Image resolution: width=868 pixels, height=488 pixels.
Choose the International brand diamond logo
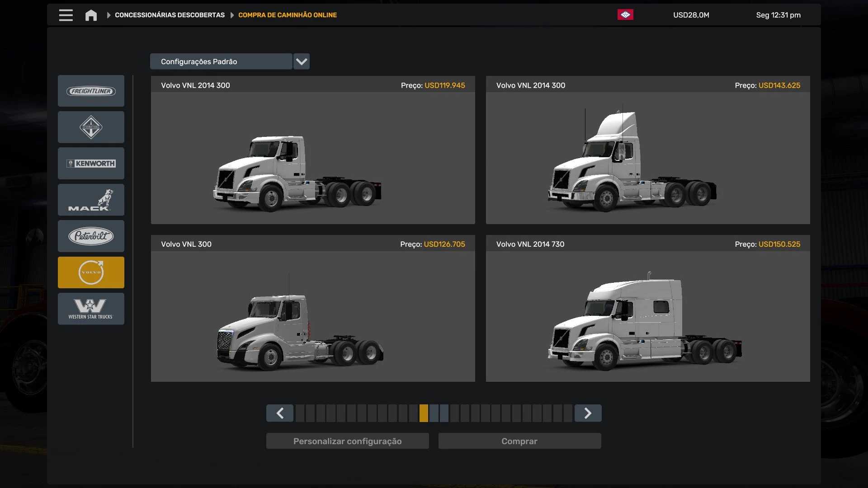point(91,127)
